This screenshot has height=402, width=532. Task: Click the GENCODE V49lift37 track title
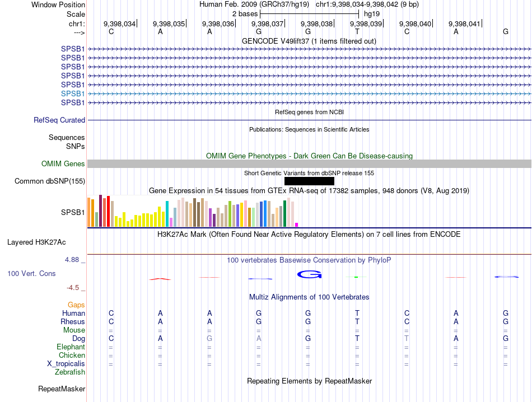pyautogui.click(x=309, y=41)
